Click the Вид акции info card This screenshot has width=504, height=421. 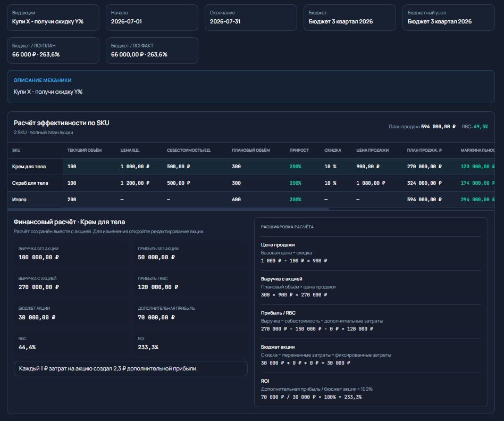click(x=53, y=18)
